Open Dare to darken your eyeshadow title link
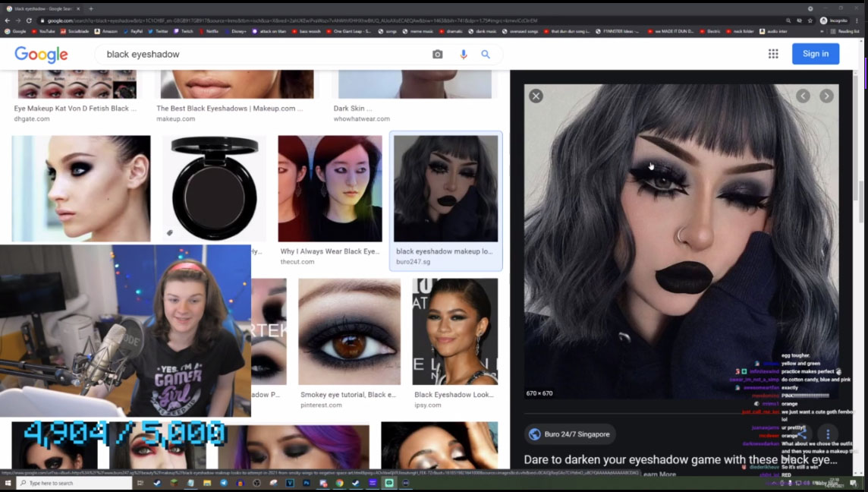Screen dimensions: 868x492 [681, 460]
